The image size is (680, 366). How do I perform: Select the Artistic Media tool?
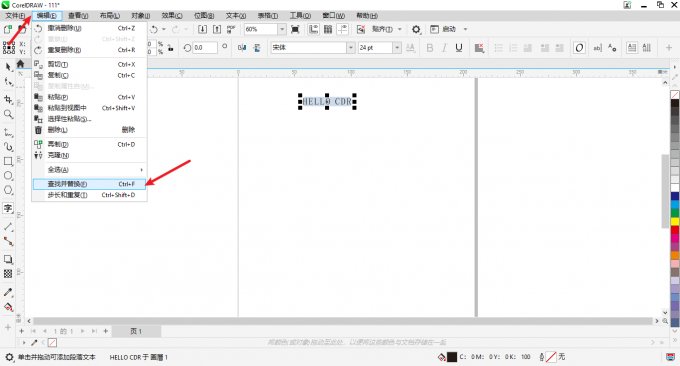pyautogui.click(x=8, y=147)
